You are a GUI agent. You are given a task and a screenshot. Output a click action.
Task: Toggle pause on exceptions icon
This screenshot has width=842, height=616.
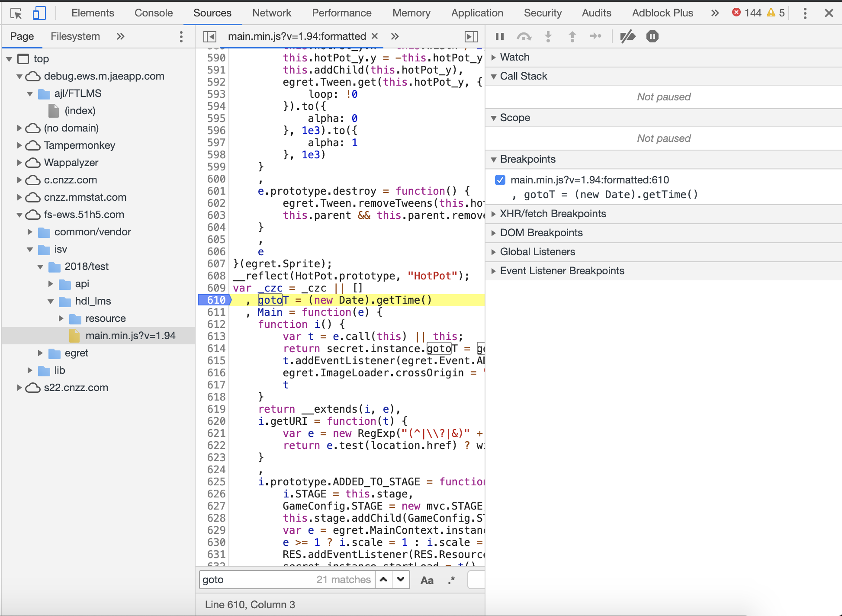652,36
